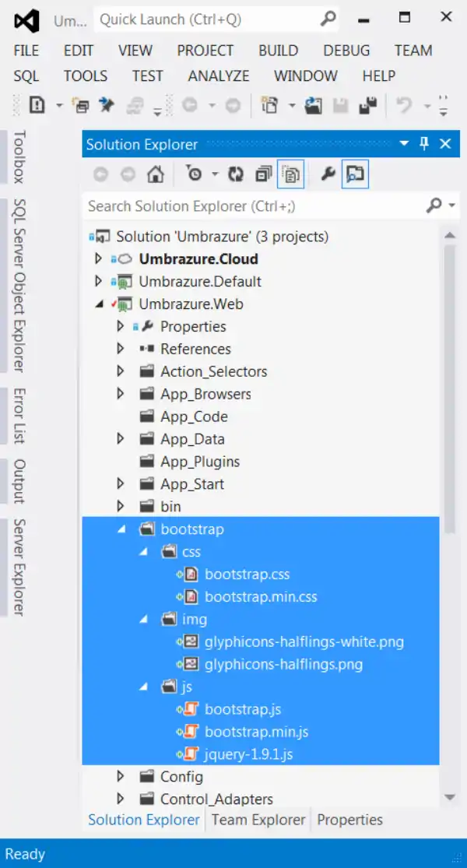Expand the Umbrazure.Cloud project node
The image size is (467, 868).
pyautogui.click(x=99, y=258)
